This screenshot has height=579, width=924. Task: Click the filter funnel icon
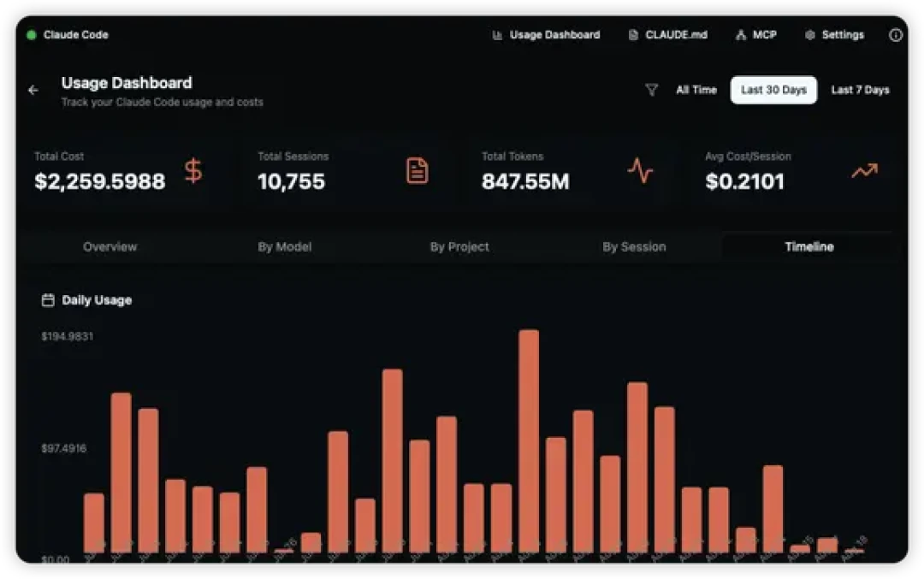point(651,90)
